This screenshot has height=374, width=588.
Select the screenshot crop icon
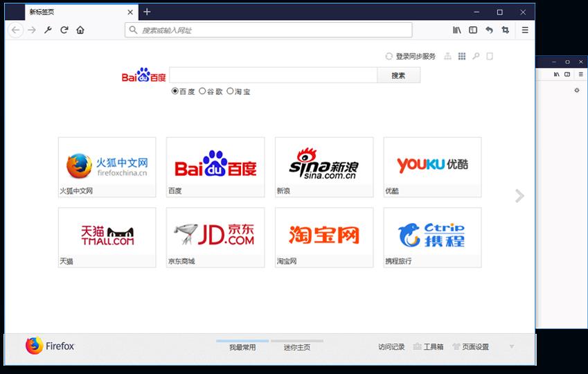tap(505, 30)
